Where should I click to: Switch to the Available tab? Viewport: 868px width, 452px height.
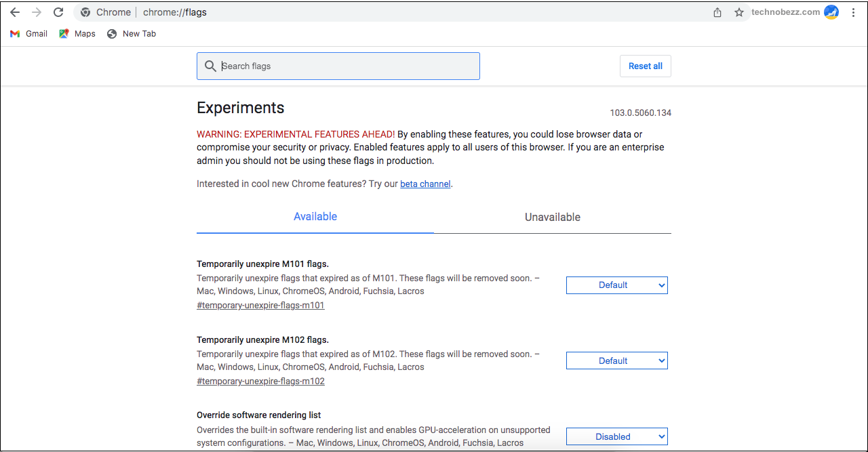315,217
